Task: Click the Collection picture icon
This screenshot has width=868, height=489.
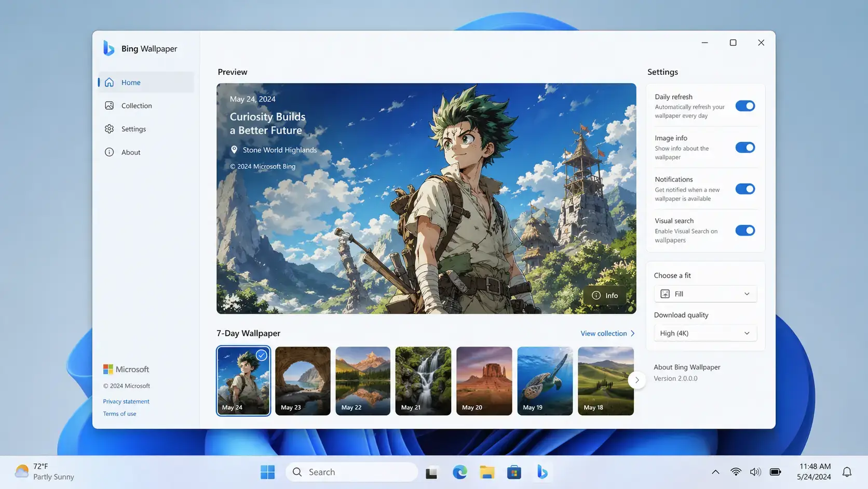Action: tap(109, 105)
